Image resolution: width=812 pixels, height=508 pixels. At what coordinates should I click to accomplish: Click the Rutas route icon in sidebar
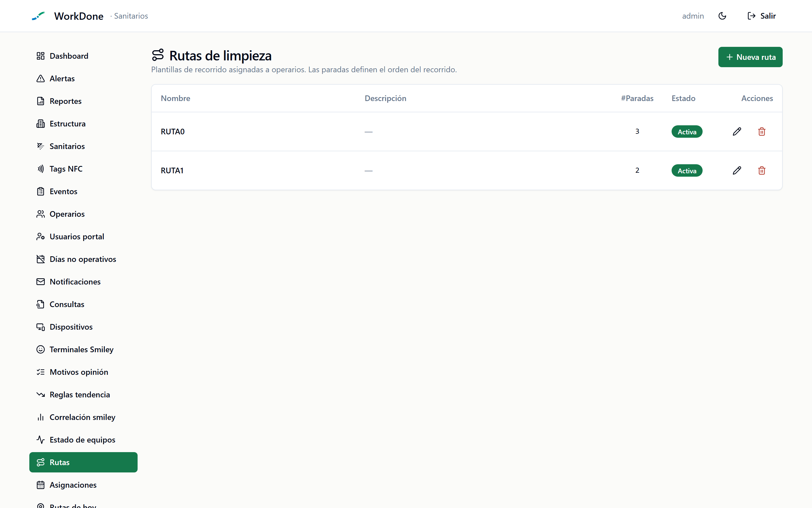click(41, 462)
